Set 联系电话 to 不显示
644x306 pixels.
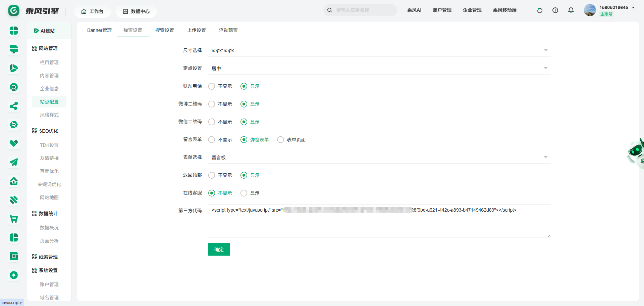tap(212, 86)
